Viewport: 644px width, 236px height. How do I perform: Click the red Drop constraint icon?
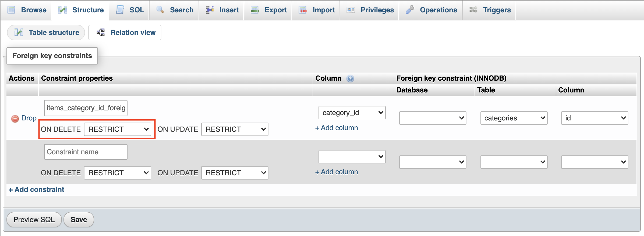coord(15,119)
